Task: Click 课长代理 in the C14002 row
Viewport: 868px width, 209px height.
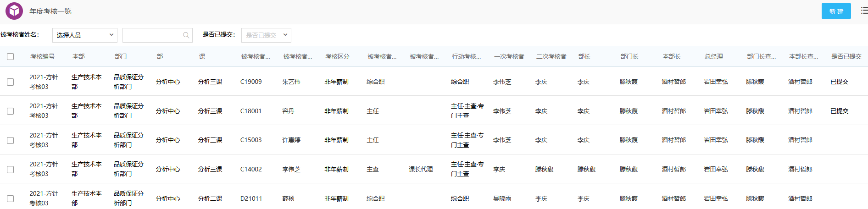Action: click(x=421, y=169)
